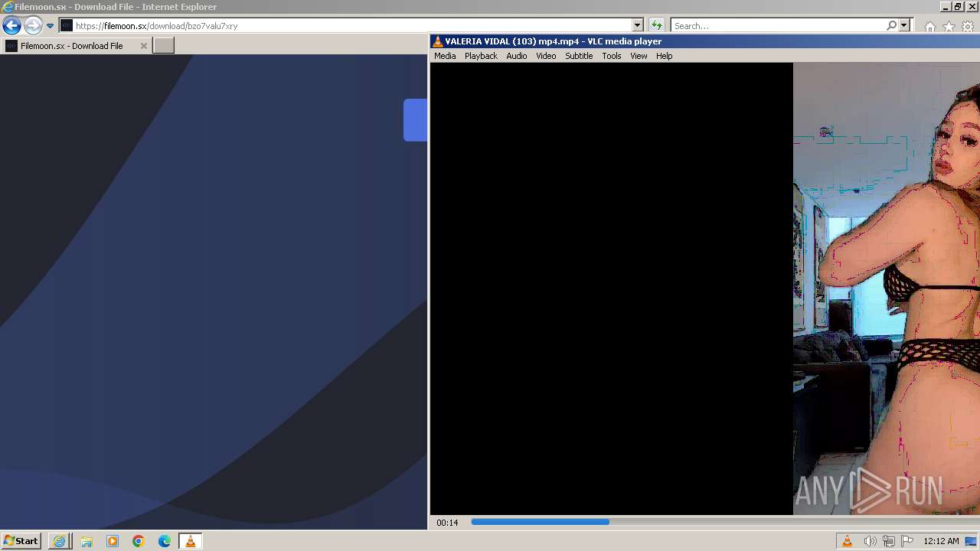Minimize the Internet Explorer window

coord(946,6)
